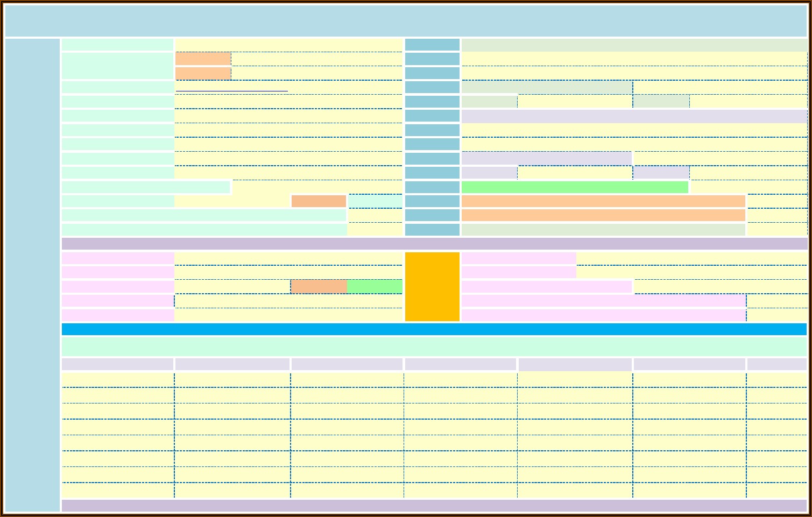
Task: Select the upper of the two stacked orange cells
Action: click(x=203, y=59)
